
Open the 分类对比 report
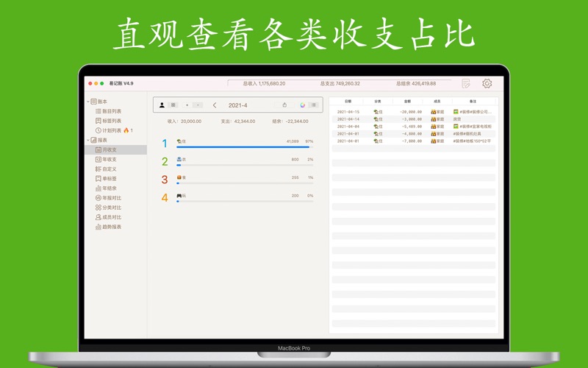pyautogui.click(x=108, y=208)
